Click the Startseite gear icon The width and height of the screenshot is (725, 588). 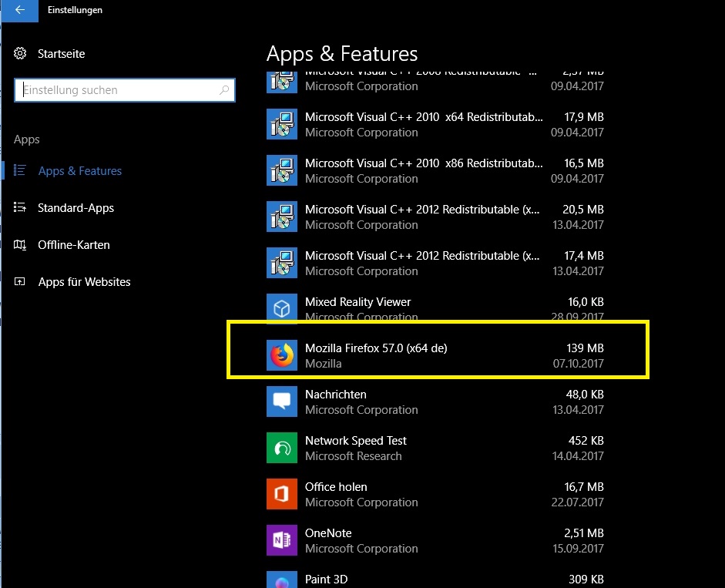[x=21, y=54]
